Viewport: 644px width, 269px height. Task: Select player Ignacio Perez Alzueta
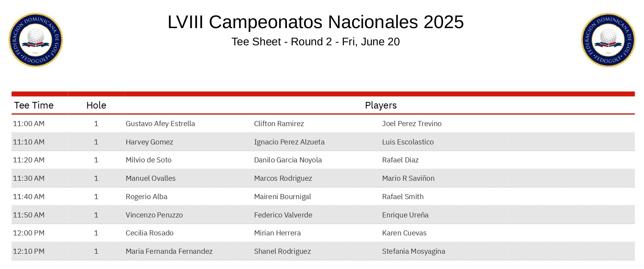click(289, 142)
